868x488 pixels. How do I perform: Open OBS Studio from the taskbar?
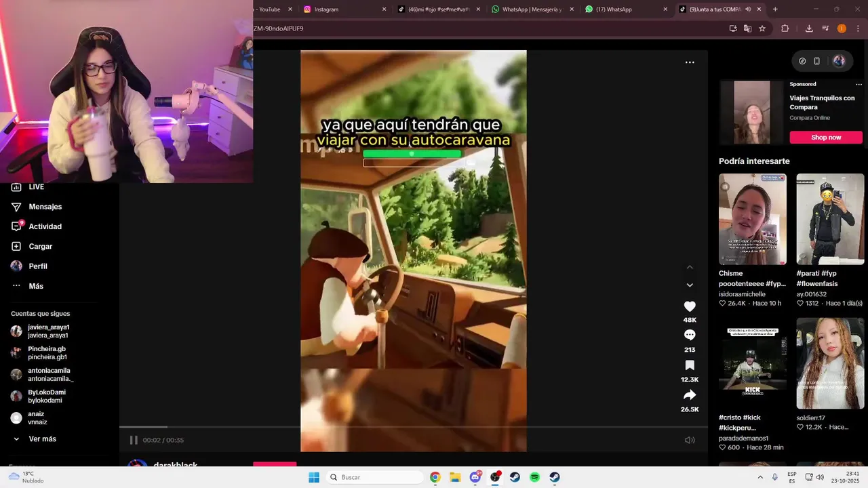[x=495, y=477]
